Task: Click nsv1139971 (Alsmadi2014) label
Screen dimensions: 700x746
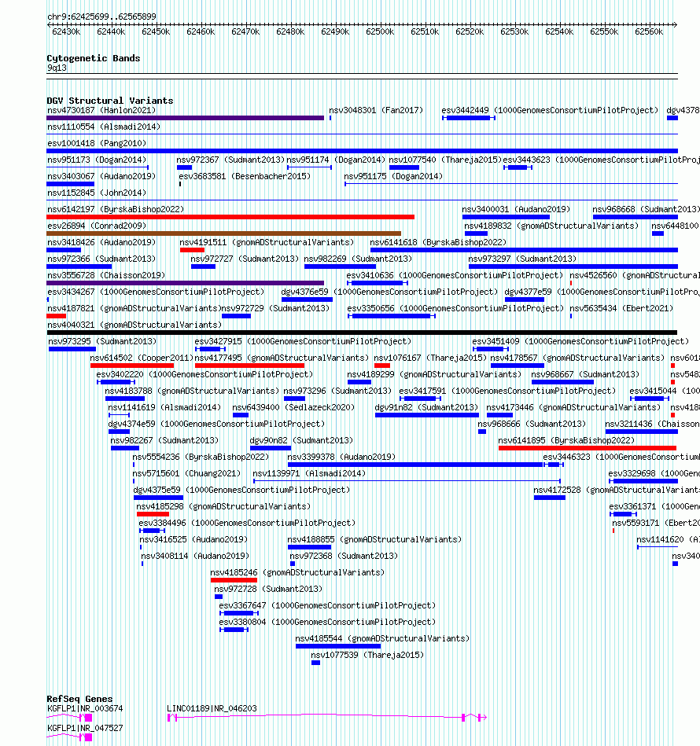Action: tap(309, 474)
